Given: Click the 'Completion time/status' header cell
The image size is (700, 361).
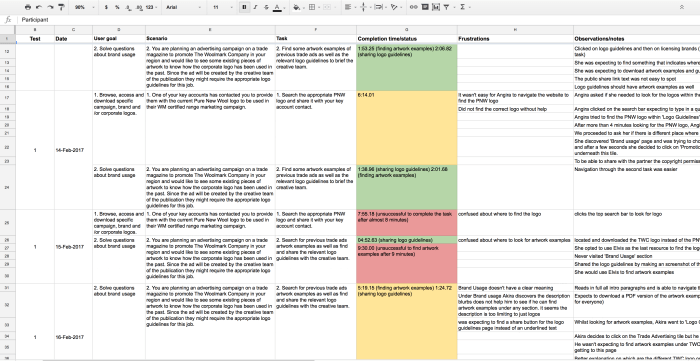Looking at the screenshot, I should coord(407,39).
